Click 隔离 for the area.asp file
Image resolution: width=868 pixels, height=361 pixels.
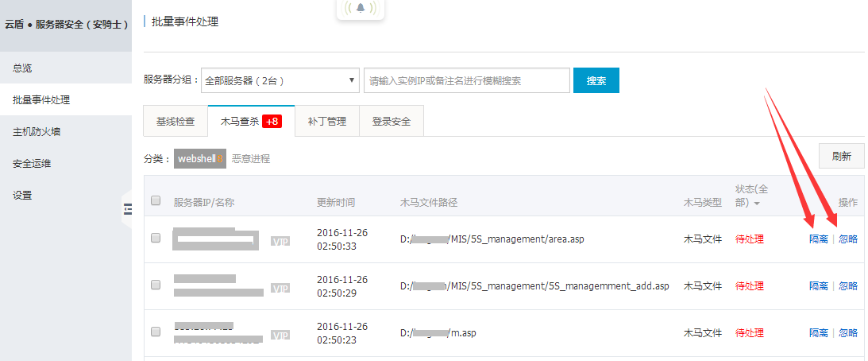pyautogui.click(x=819, y=239)
